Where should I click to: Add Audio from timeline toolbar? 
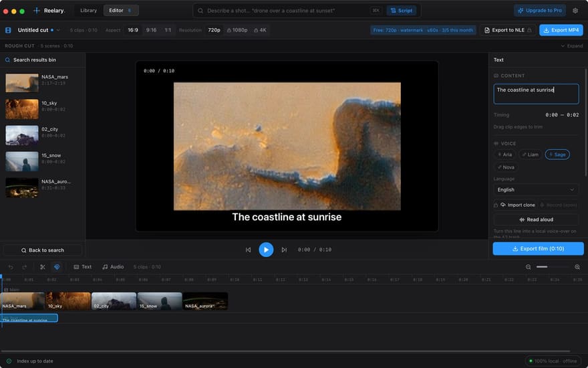coord(113,267)
